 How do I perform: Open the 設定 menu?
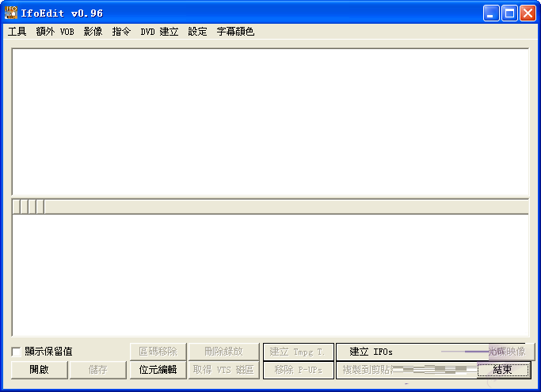(197, 32)
